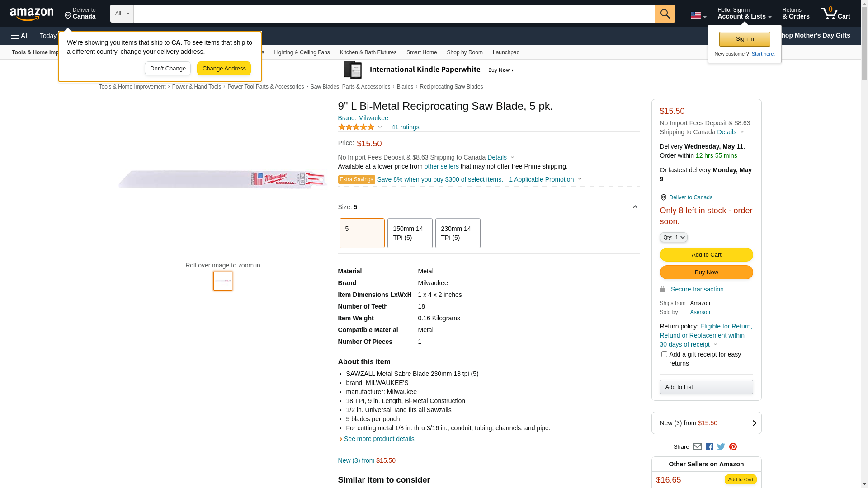Open the All search category dropdown

click(x=122, y=14)
